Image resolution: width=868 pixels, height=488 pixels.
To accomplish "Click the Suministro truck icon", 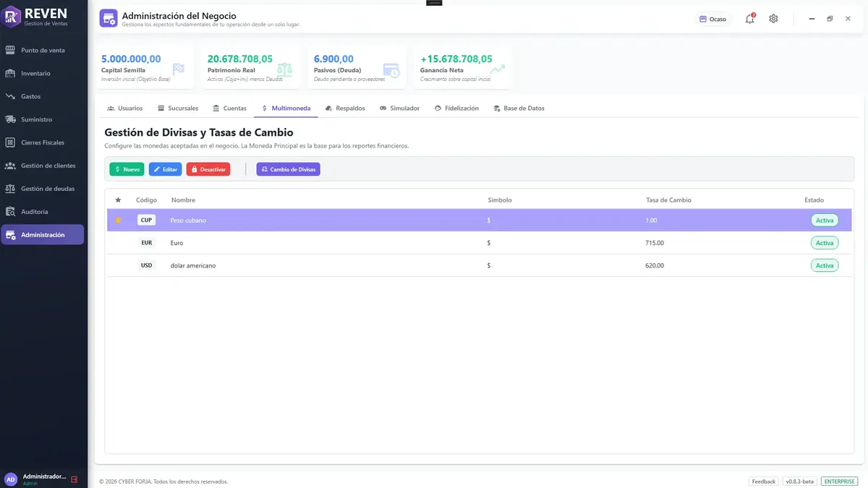I will (x=10, y=119).
